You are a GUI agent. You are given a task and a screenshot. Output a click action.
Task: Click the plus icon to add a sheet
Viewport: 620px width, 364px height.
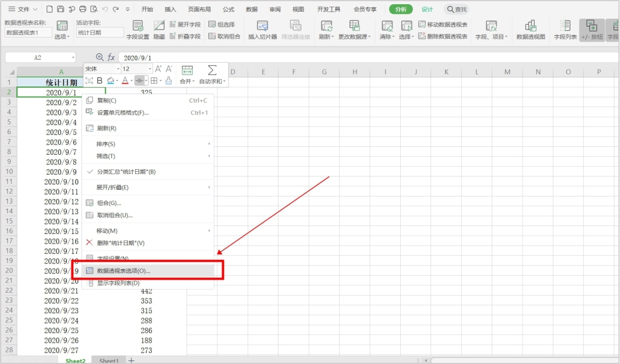(x=131, y=360)
